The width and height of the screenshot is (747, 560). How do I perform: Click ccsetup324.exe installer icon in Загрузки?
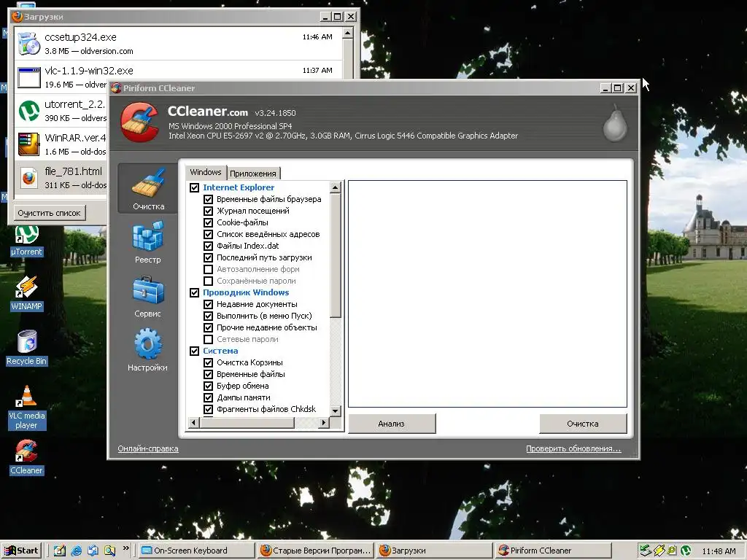29,43
